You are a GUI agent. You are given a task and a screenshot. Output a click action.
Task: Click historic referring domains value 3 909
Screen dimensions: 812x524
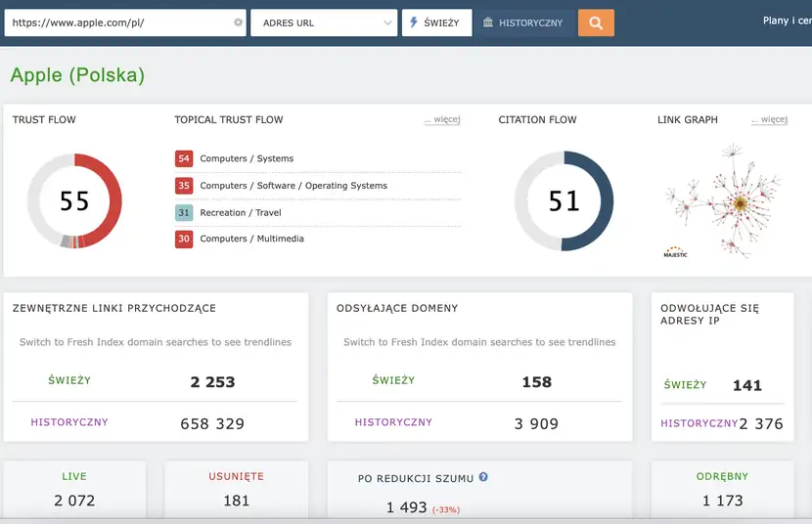click(536, 423)
